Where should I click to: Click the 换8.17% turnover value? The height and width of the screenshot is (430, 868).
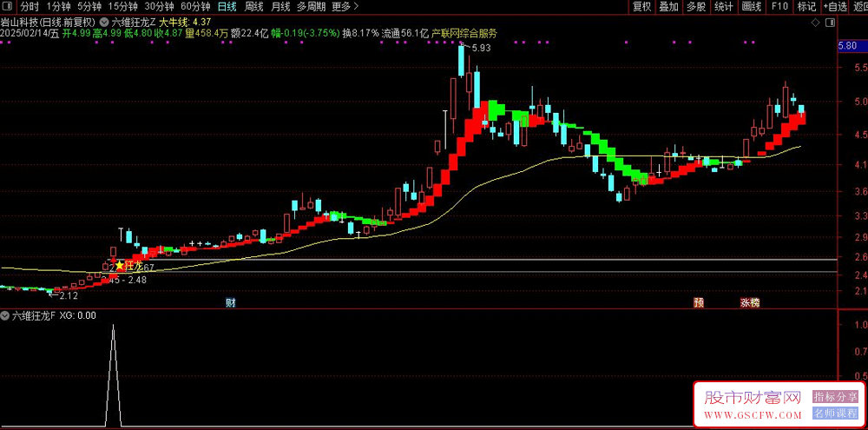(x=361, y=33)
